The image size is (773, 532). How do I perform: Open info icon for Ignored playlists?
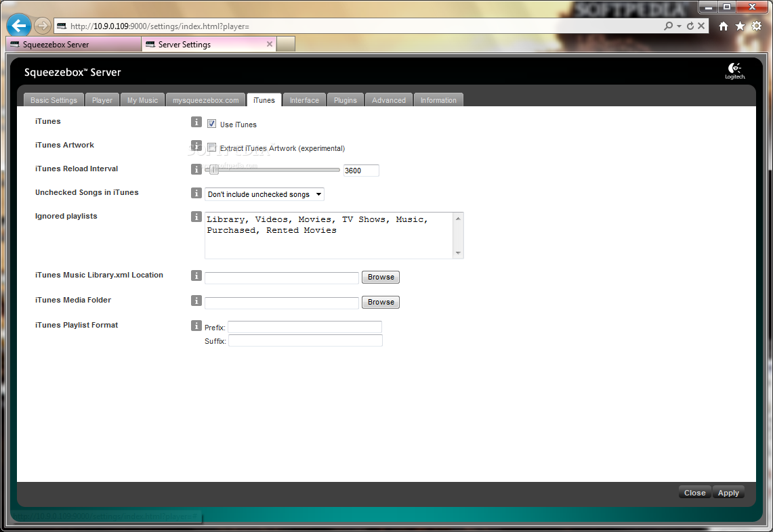[196, 216]
